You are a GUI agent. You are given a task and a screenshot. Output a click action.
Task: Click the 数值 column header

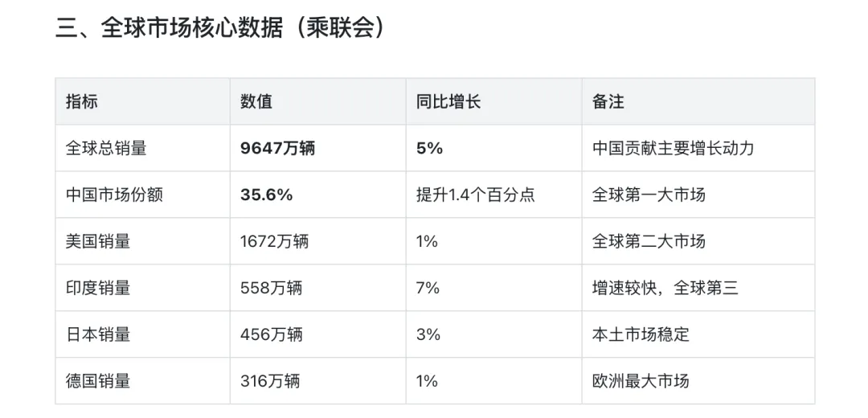[x=256, y=101]
